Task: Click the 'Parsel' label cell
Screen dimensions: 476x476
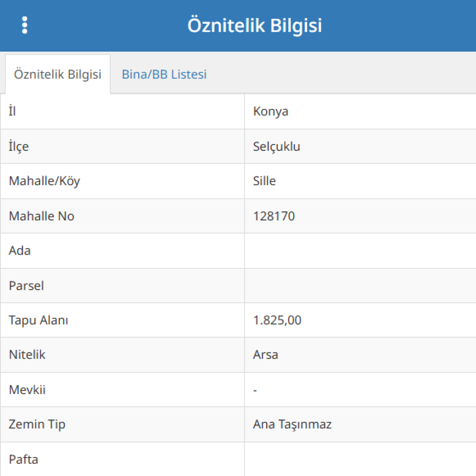Action: click(123, 286)
